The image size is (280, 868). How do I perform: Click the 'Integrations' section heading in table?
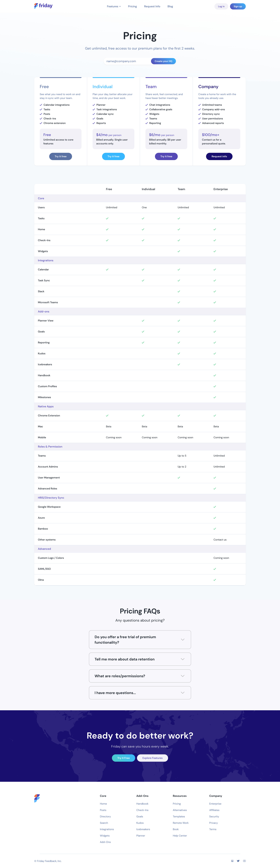45,260
